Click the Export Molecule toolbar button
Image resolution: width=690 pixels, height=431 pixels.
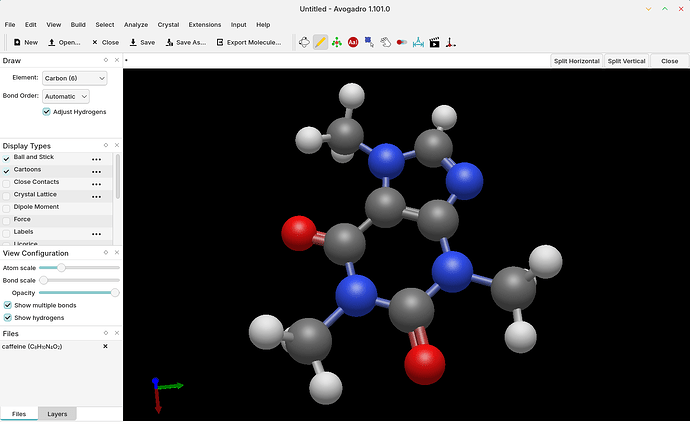click(248, 42)
